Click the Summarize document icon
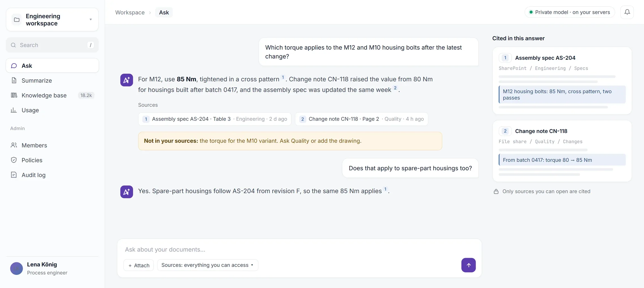 [14, 80]
